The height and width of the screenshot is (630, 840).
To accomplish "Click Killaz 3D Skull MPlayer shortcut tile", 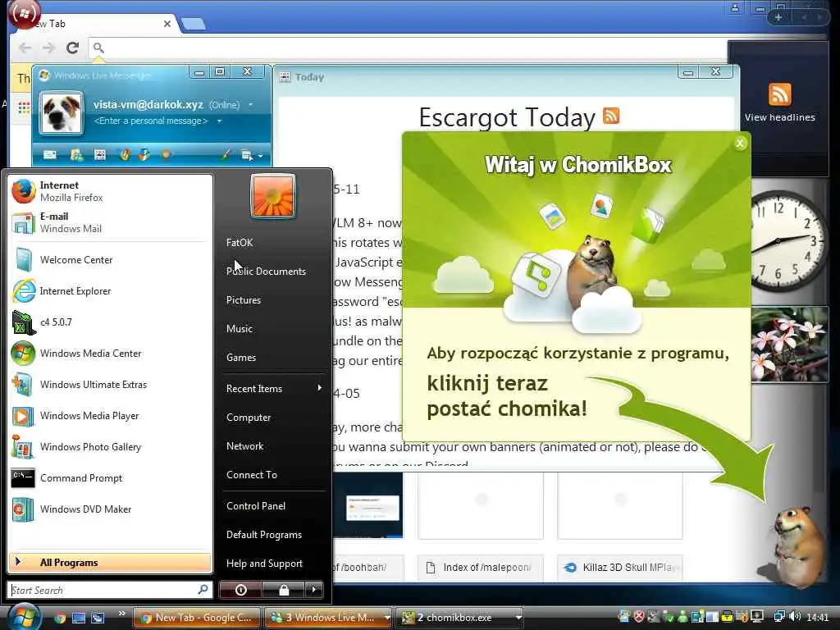I will pyautogui.click(x=620, y=568).
